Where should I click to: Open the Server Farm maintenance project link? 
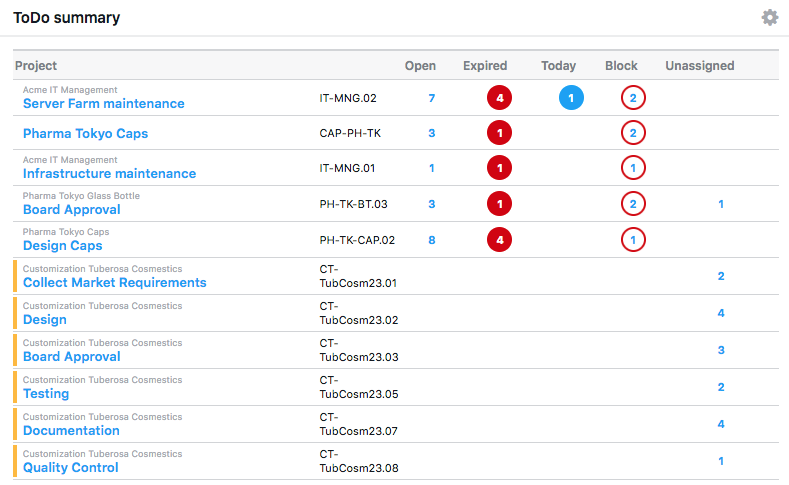tap(104, 103)
